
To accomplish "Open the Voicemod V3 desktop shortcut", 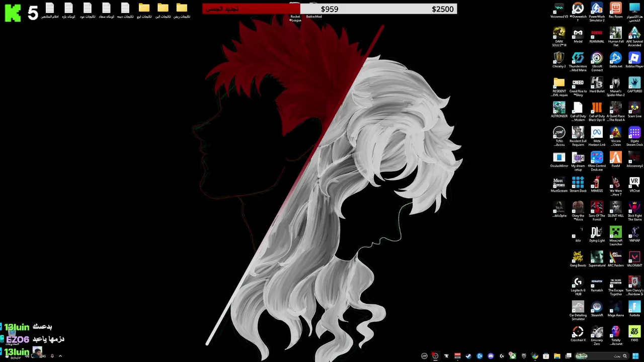I will point(559,11).
